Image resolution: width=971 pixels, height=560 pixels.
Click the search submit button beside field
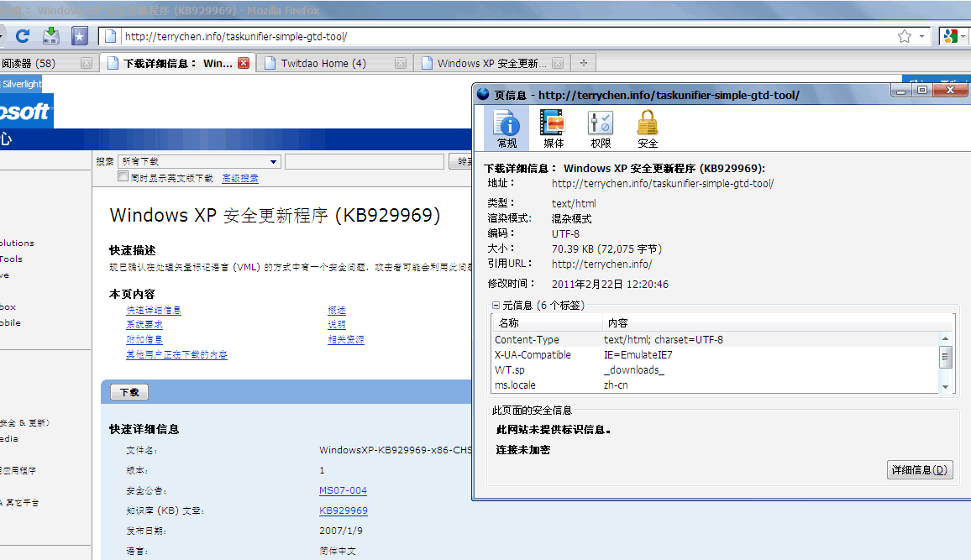461,161
